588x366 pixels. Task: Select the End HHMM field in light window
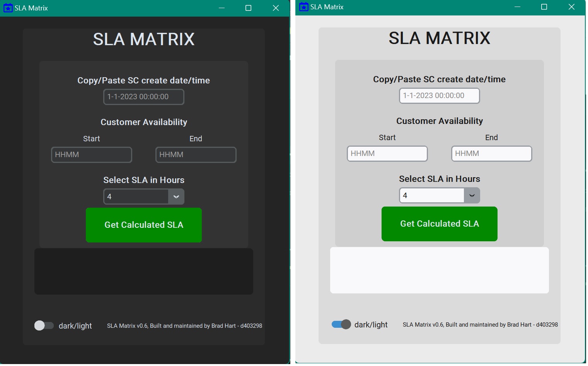tap(491, 154)
